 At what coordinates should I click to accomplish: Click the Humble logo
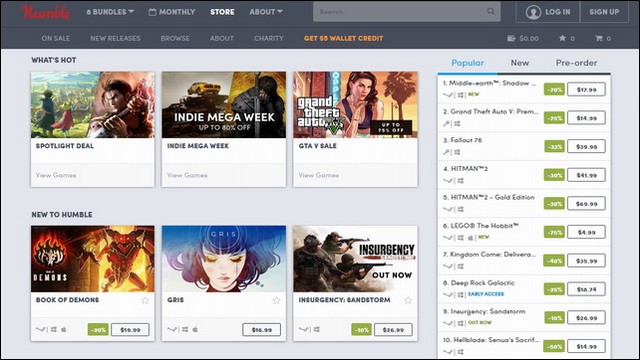(46, 12)
